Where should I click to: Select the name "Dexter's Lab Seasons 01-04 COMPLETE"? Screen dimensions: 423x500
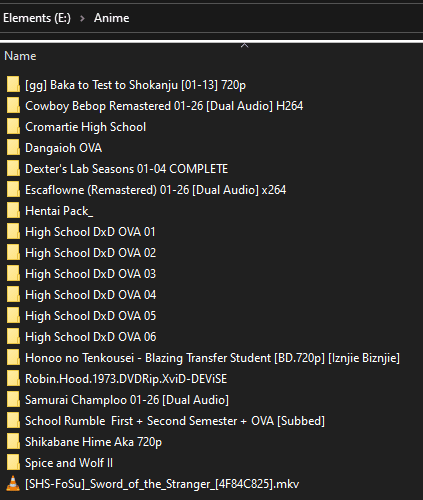pyautogui.click(x=127, y=169)
